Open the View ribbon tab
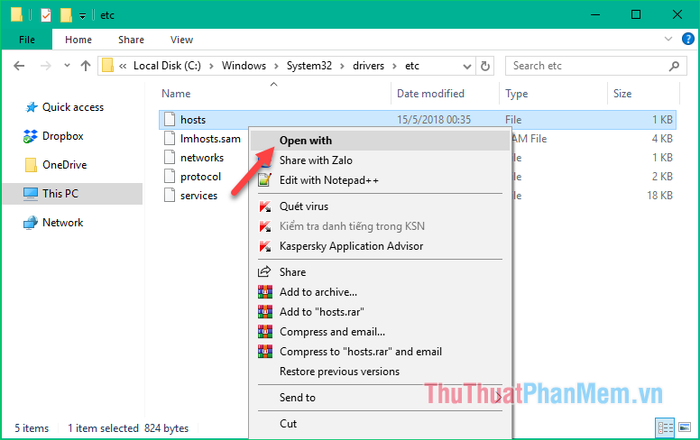This screenshot has height=440, width=700. point(181,40)
